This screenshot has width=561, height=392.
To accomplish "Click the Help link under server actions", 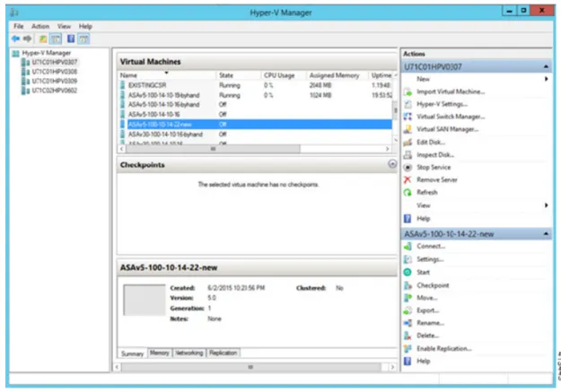I will click(424, 219).
